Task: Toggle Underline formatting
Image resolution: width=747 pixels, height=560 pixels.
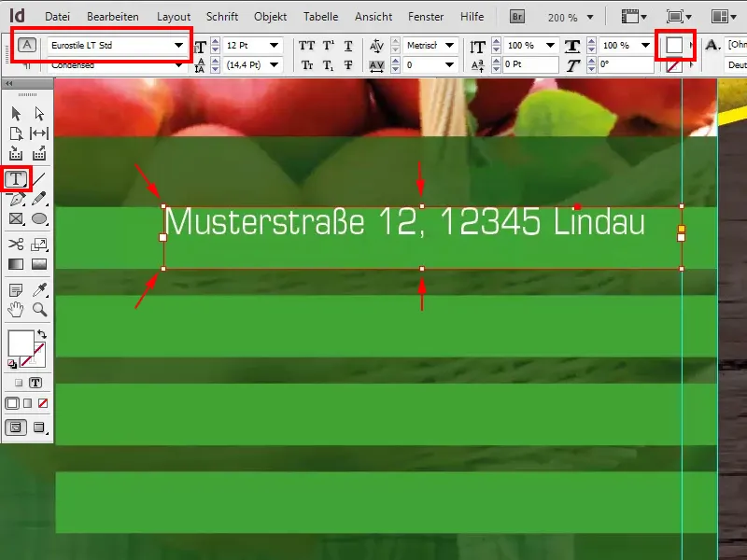Action: pos(348,46)
